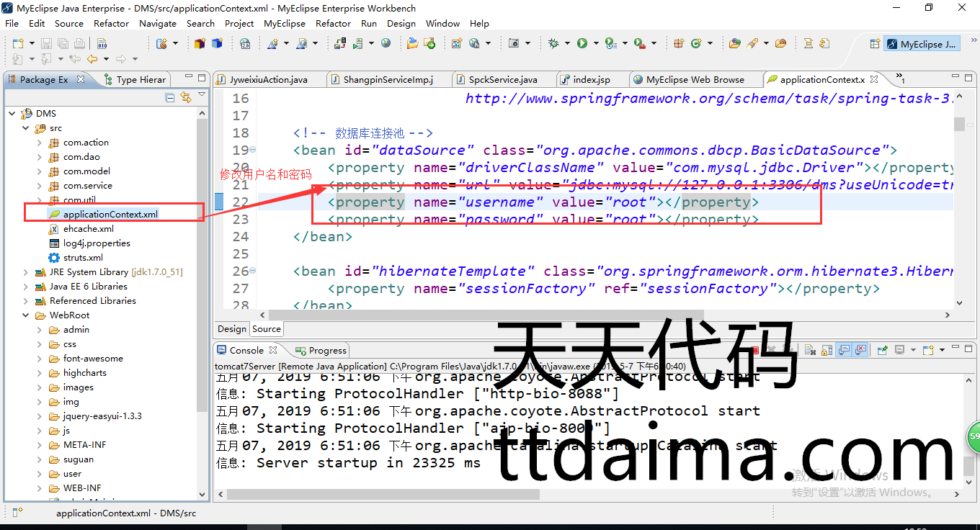Toggle Link with Editor in Package Explorer
Viewport: 980px width, 530px height.
point(186,97)
